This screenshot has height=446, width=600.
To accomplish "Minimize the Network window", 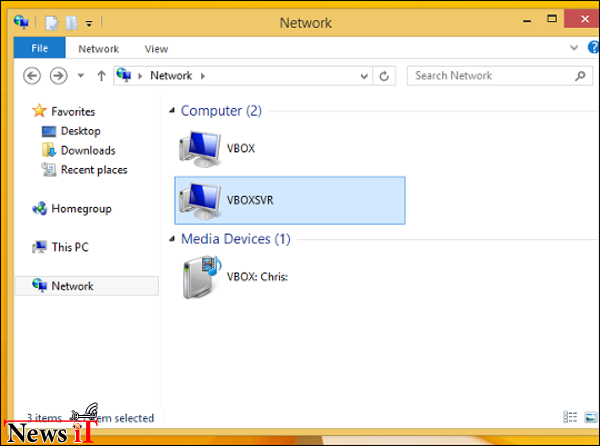I will (527, 20).
